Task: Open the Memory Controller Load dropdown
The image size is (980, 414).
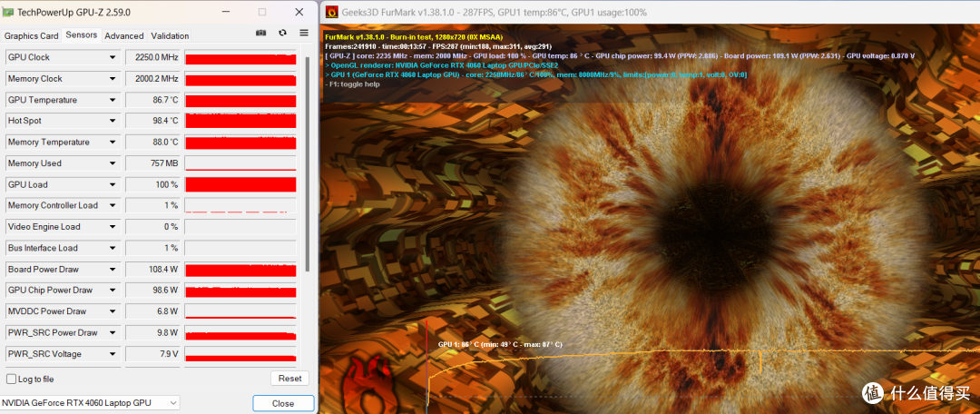Action: (113, 205)
